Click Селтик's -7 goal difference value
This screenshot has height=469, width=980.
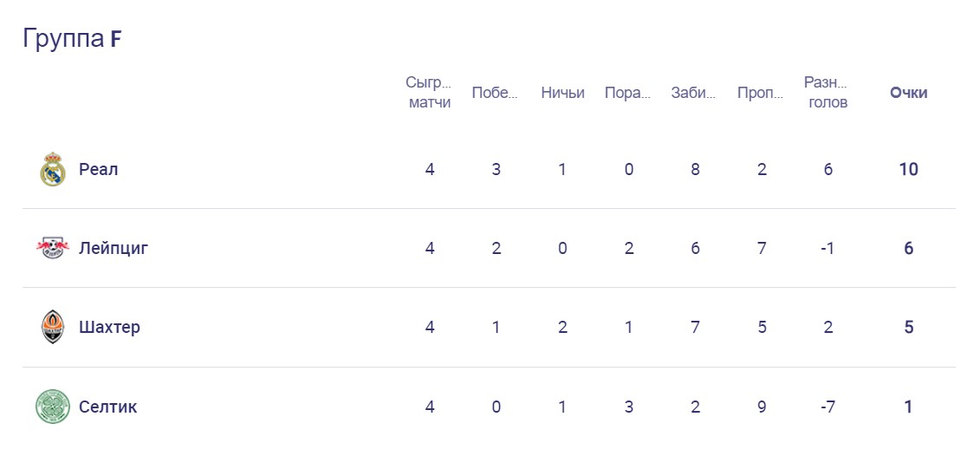[x=827, y=407]
